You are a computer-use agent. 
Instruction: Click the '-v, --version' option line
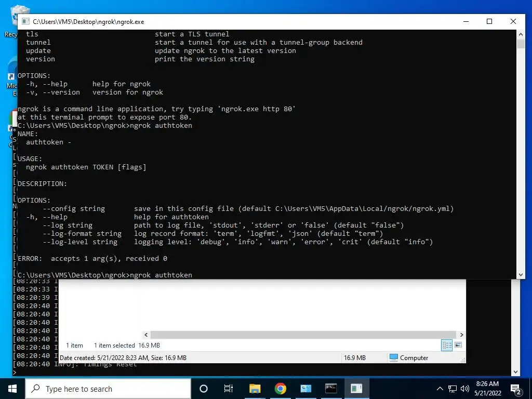(95, 92)
